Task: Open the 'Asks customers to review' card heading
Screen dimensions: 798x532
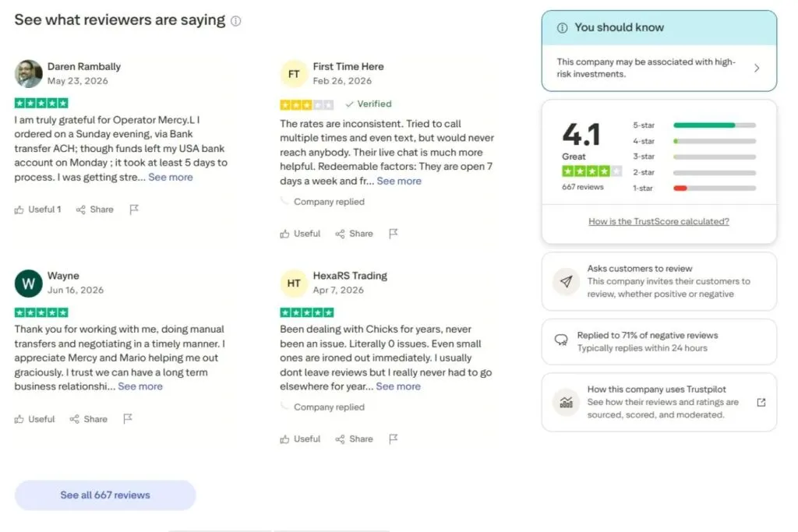Action: pos(640,269)
